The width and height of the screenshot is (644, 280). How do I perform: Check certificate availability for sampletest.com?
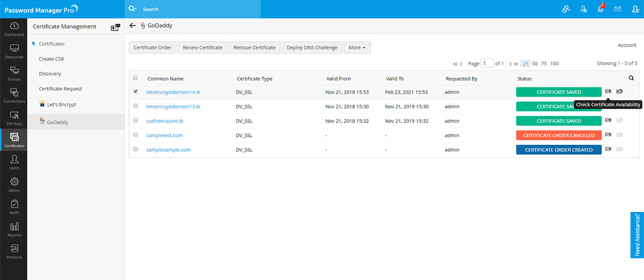tap(608, 135)
